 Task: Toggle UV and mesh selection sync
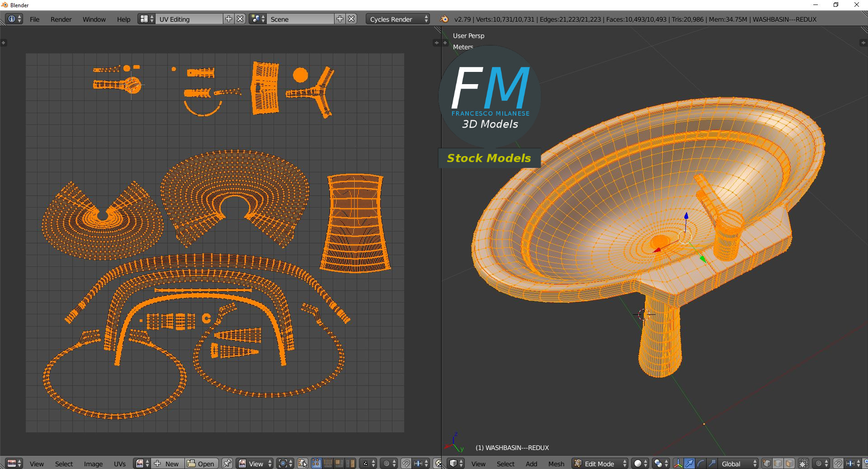tap(302, 464)
